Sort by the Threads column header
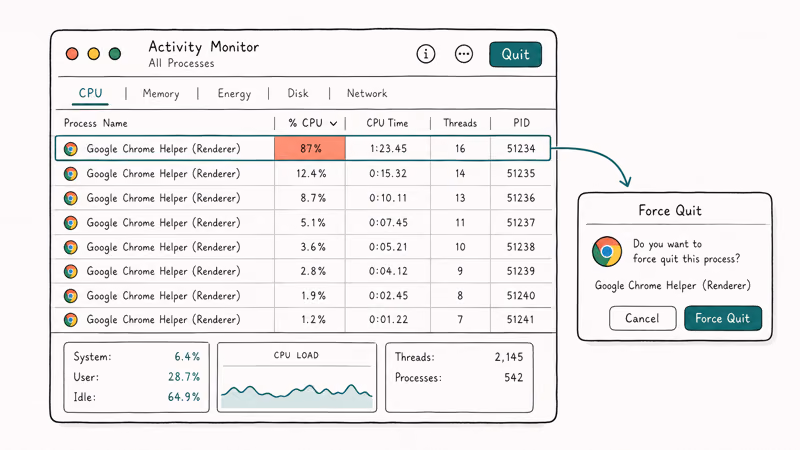 [x=460, y=123]
